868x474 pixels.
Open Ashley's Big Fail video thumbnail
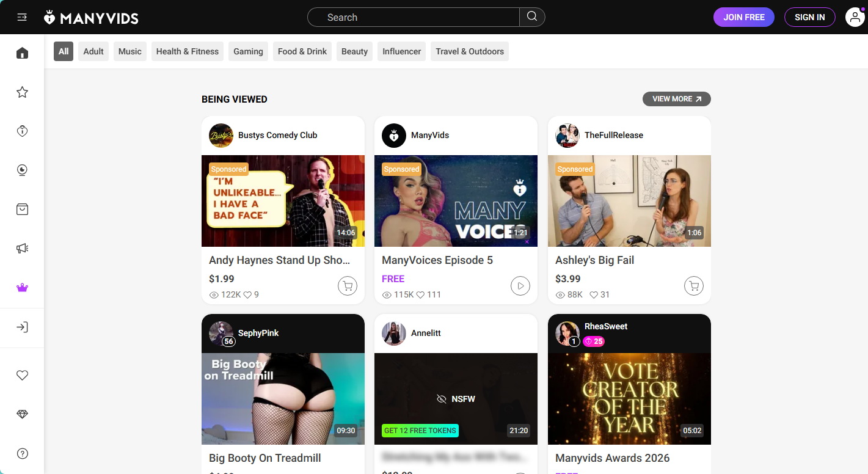pyautogui.click(x=629, y=201)
